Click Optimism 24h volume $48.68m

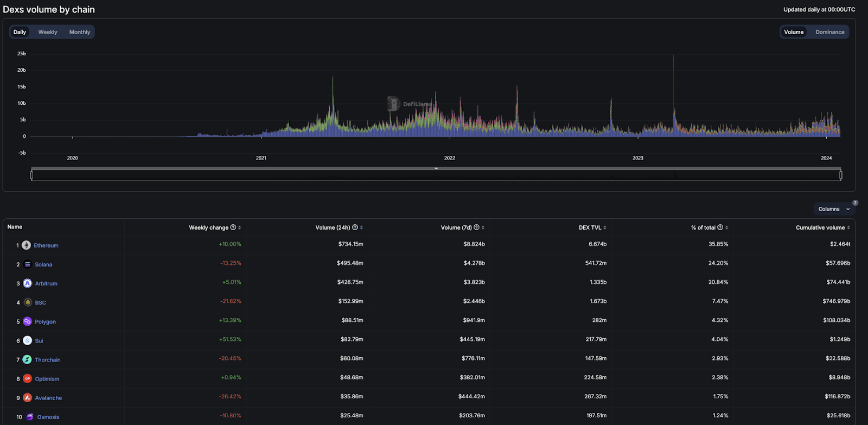[352, 377]
